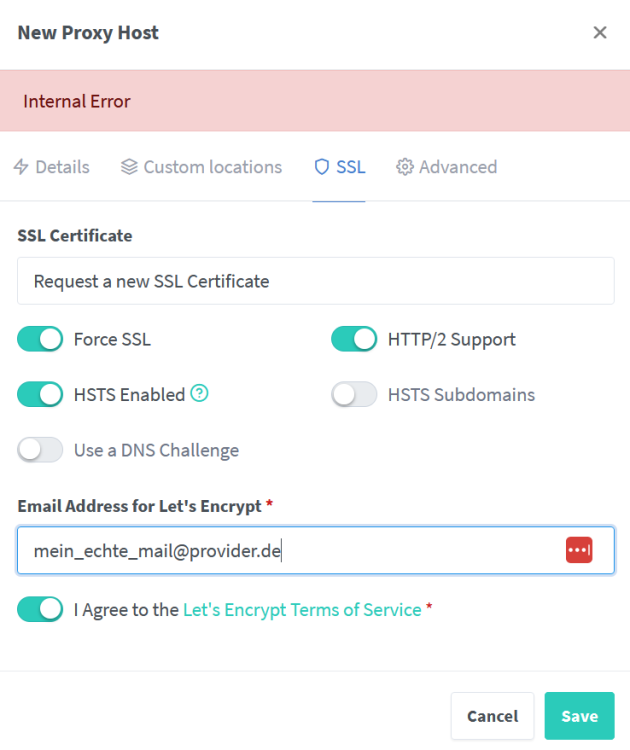The image size is (630, 750).
Task: Click the lightning bolt Details icon
Action: 21,167
